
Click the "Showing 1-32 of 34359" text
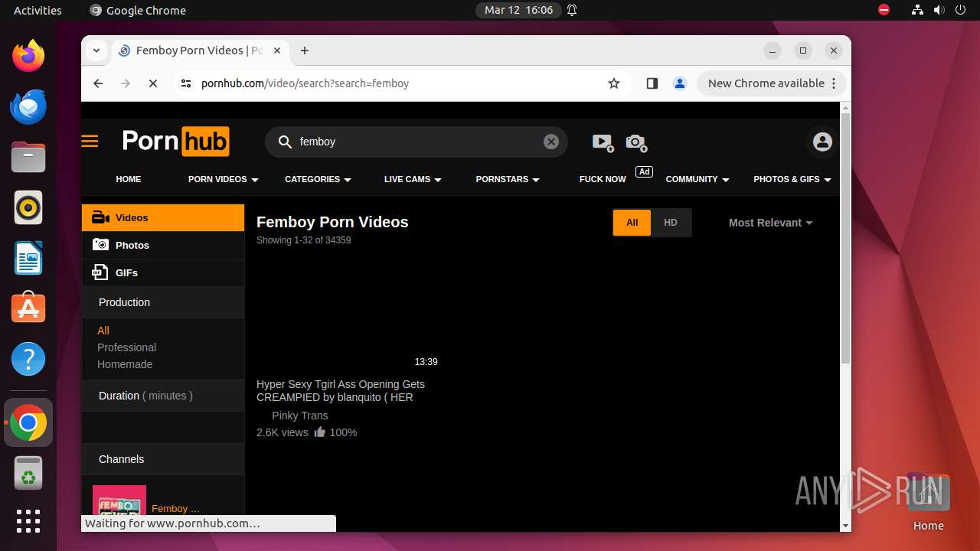[x=303, y=240]
